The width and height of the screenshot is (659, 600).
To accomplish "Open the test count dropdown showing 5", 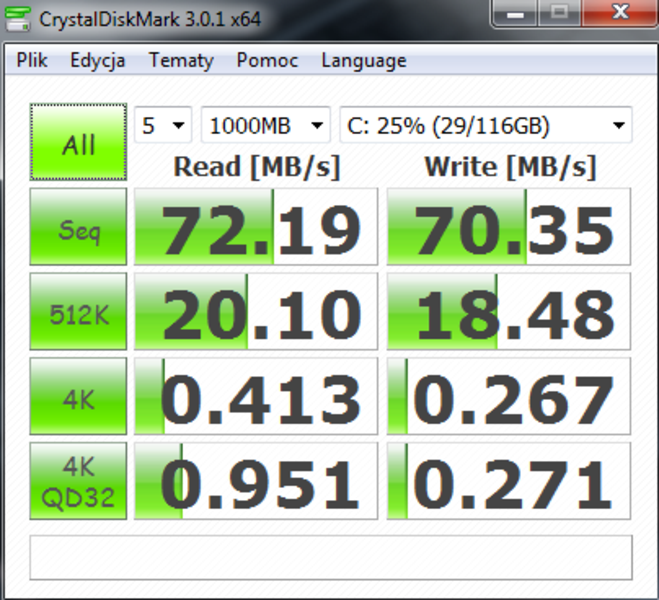I will pyautogui.click(x=163, y=125).
